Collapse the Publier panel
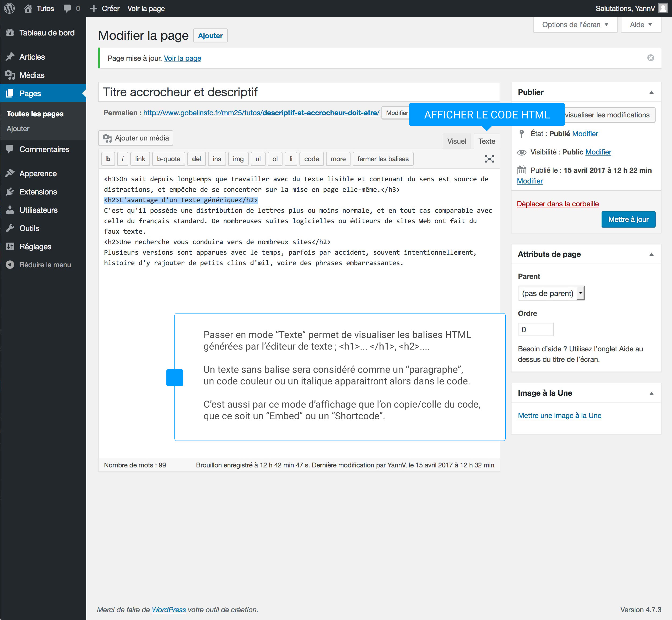This screenshot has width=672, height=620. click(x=651, y=92)
